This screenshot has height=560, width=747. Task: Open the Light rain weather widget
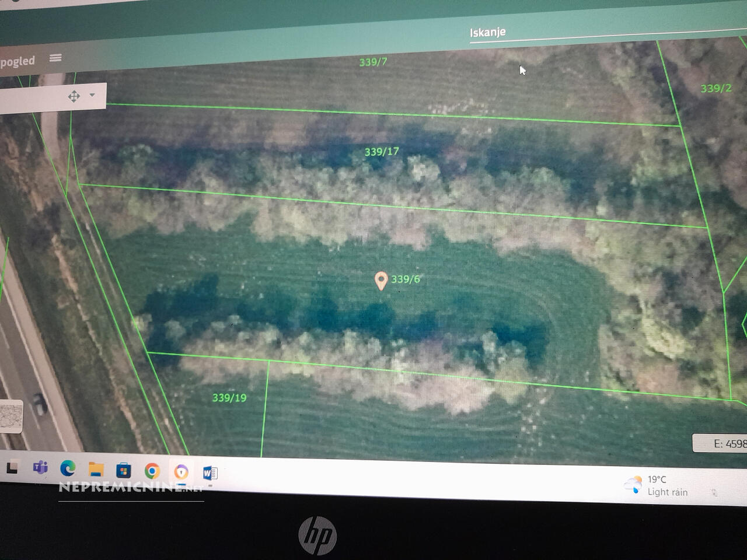[657, 486]
